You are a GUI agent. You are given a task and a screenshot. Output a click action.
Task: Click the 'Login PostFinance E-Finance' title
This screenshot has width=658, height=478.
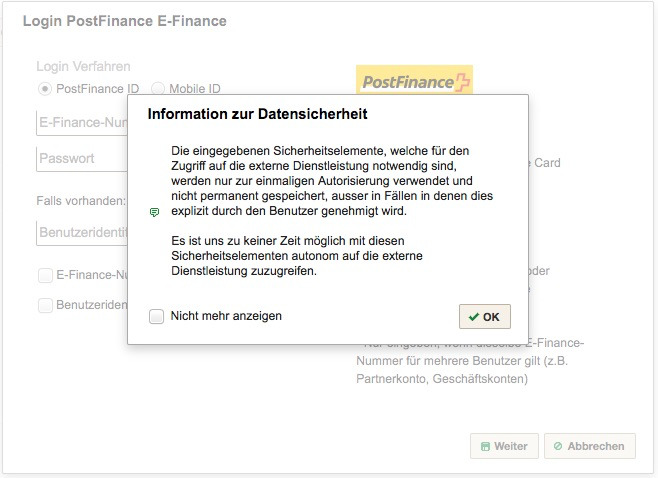click(x=125, y=21)
